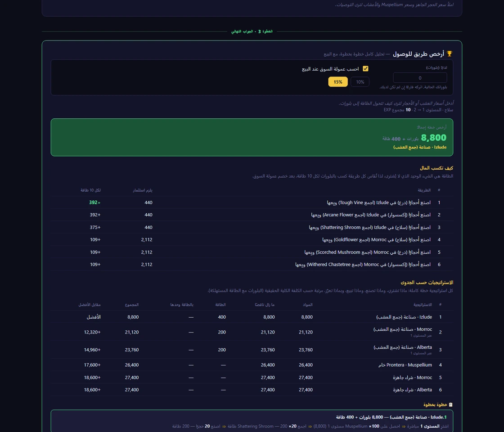Select the Tough Vine crafting method row
This screenshot has height=432, width=504.
[x=252, y=202]
